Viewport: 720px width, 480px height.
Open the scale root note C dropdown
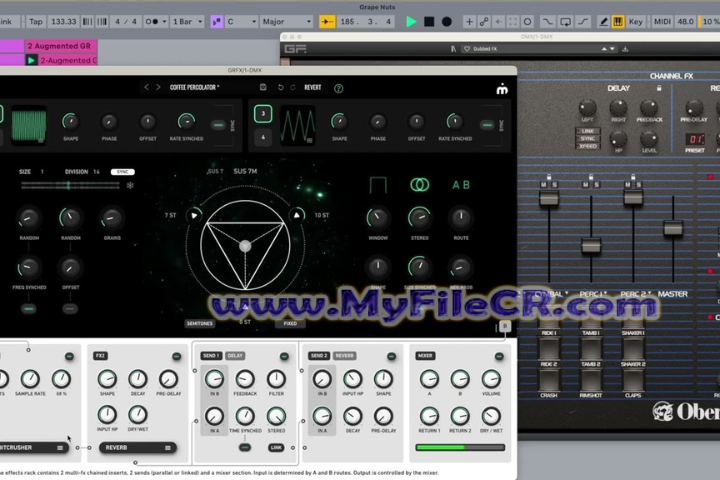pyautogui.click(x=241, y=22)
